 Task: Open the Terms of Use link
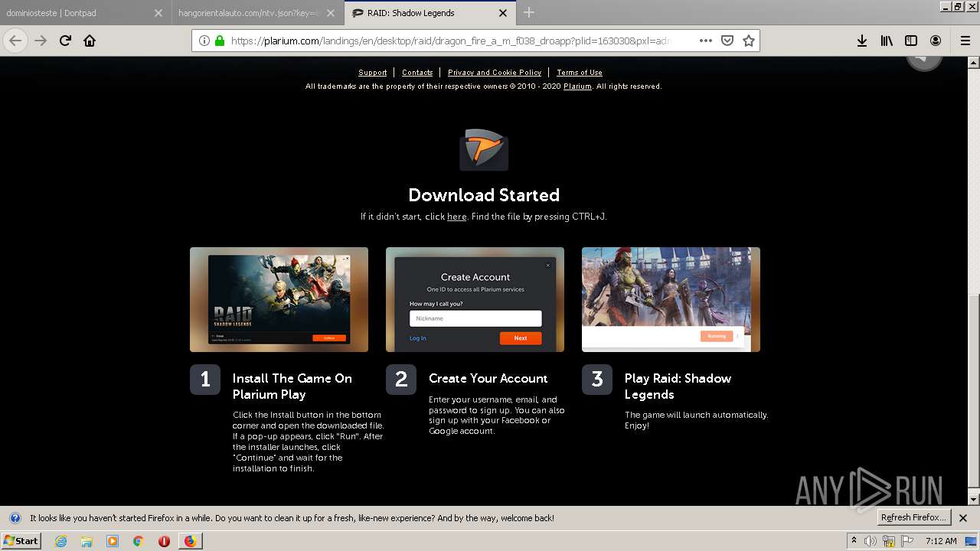[x=580, y=73]
